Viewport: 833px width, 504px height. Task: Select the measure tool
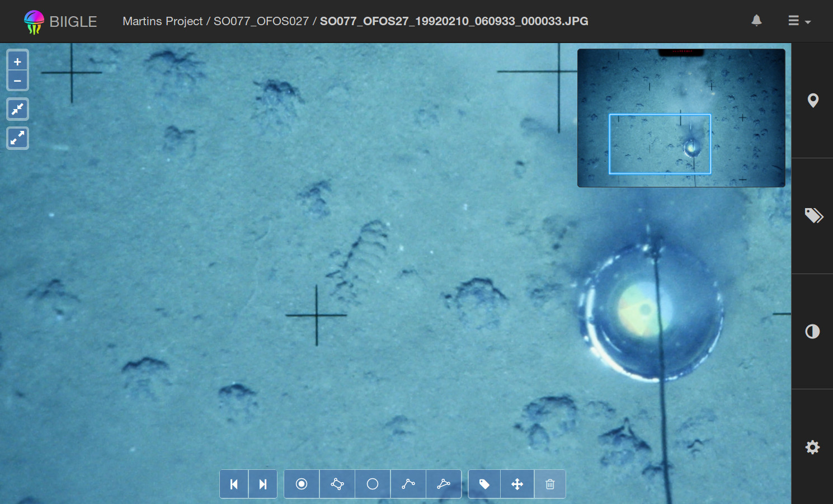tap(444, 484)
